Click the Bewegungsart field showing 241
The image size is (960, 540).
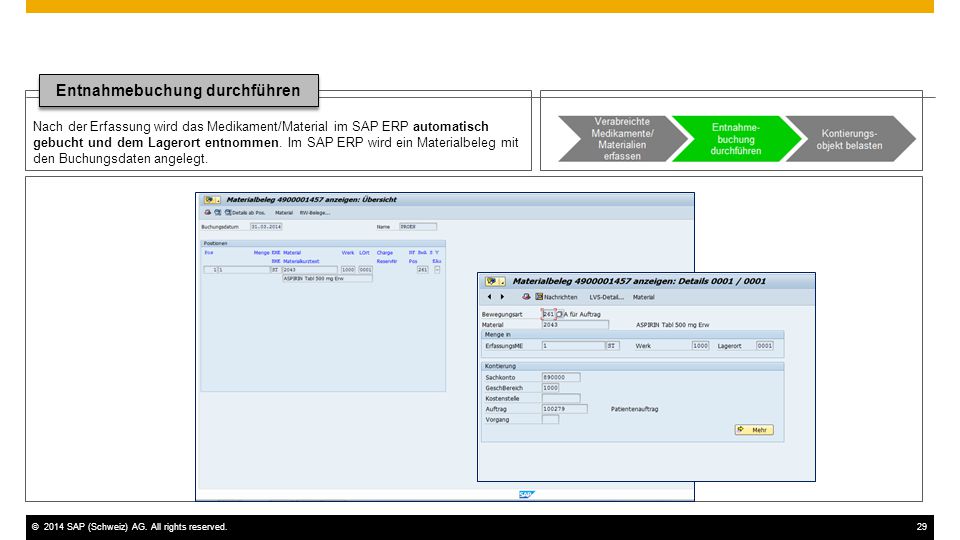pos(549,314)
